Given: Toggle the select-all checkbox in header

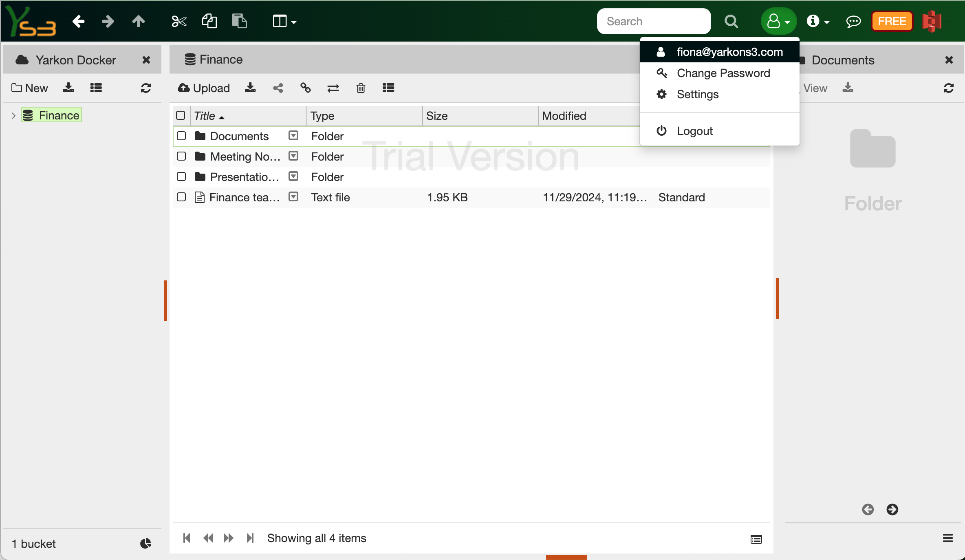Looking at the screenshot, I should coord(181,116).
